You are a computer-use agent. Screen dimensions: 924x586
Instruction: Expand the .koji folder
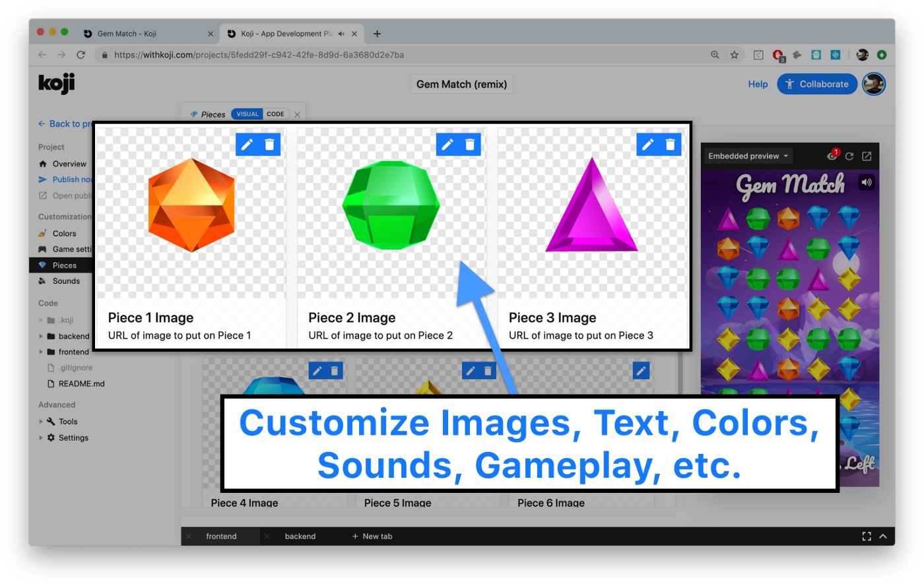[41, 320]
